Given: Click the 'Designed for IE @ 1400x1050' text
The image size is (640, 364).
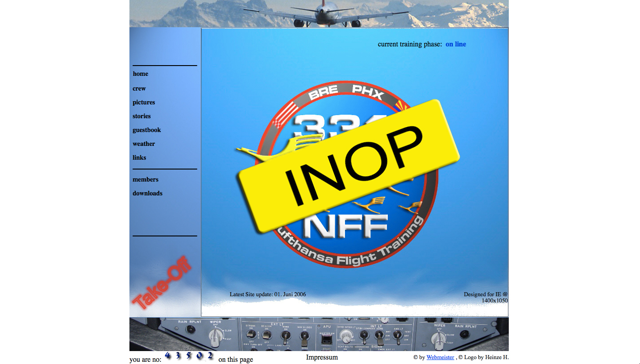Looking at the screenshot, I should pos(486,298).
